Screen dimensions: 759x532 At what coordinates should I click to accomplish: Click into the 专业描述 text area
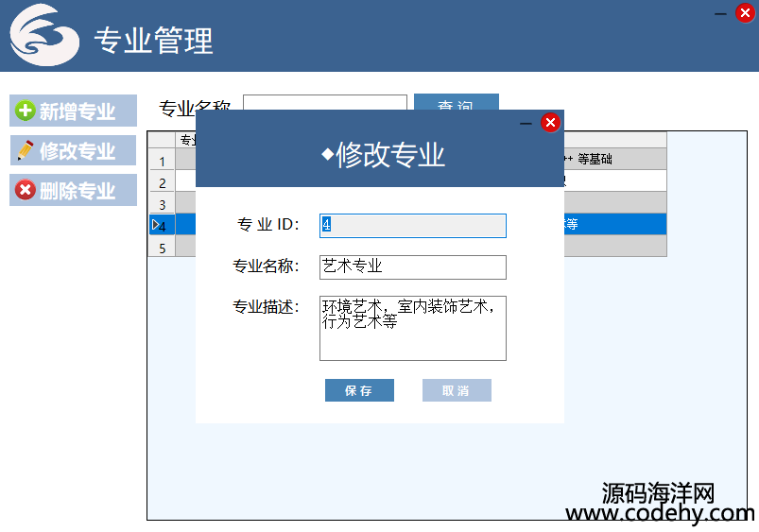click(413, 328)
